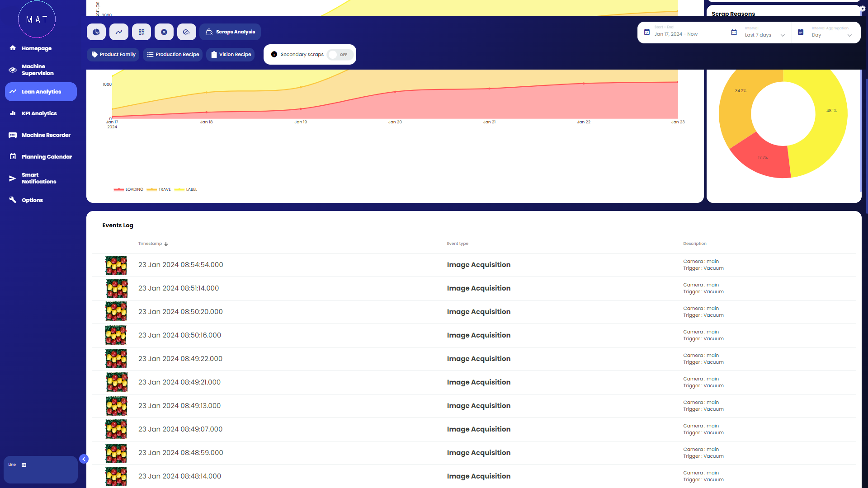Open the thumbnail of the 08:54:54 event
Screen dimensions: 868x488
(x=116, y=265)
